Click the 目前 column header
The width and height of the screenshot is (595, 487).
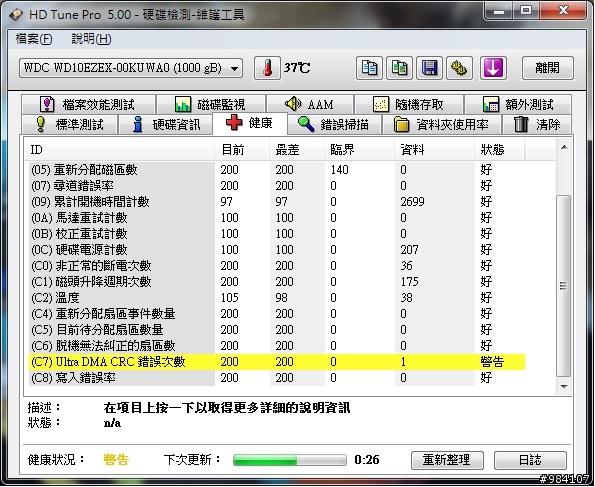[x=242, y=150]
